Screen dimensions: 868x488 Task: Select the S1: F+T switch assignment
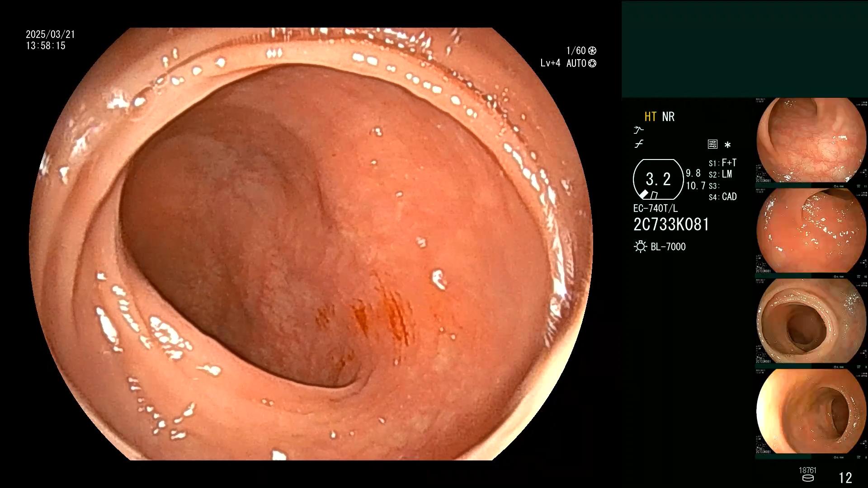(722, 163)
